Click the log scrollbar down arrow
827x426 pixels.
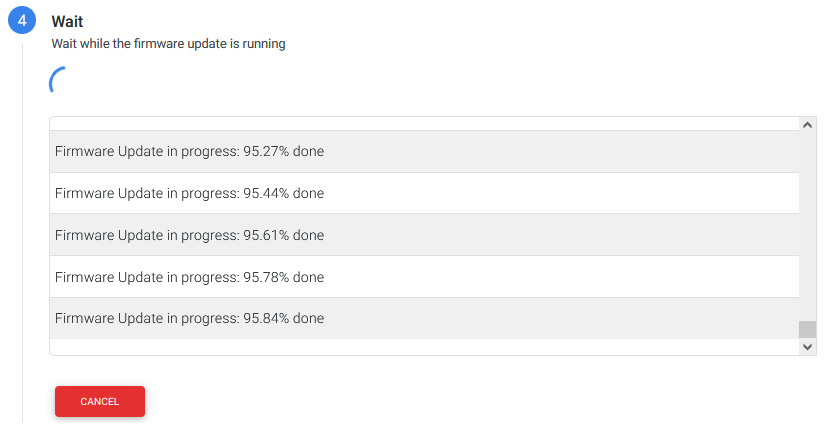(808, 346)
